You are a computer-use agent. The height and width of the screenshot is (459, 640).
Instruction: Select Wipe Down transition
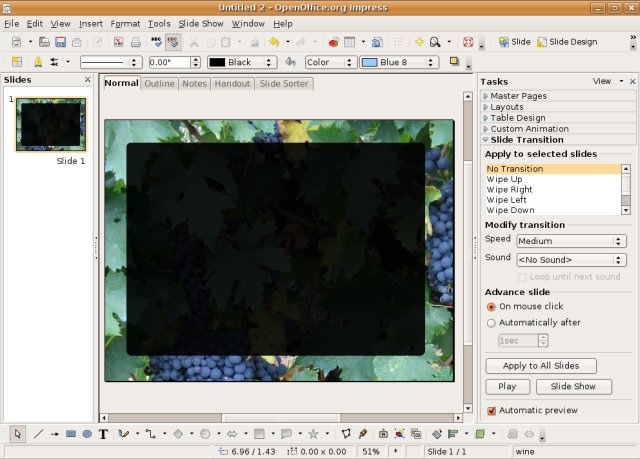(x=510, y=211)
